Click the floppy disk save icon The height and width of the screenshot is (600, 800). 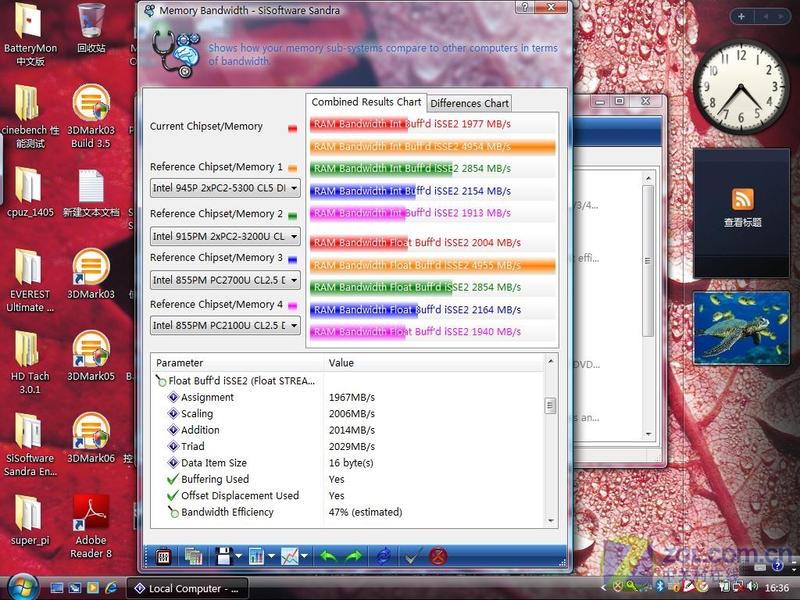(x=223, y=557)
